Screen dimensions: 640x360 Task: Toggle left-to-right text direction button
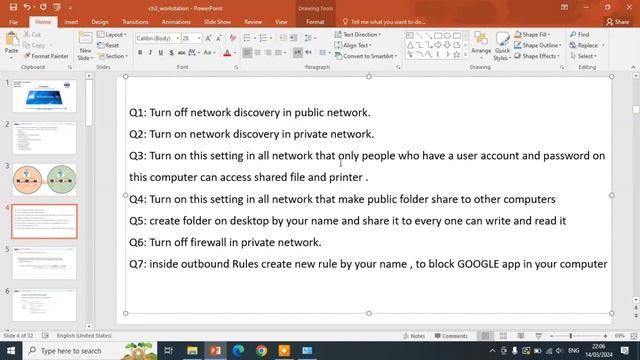pos(298,53)
